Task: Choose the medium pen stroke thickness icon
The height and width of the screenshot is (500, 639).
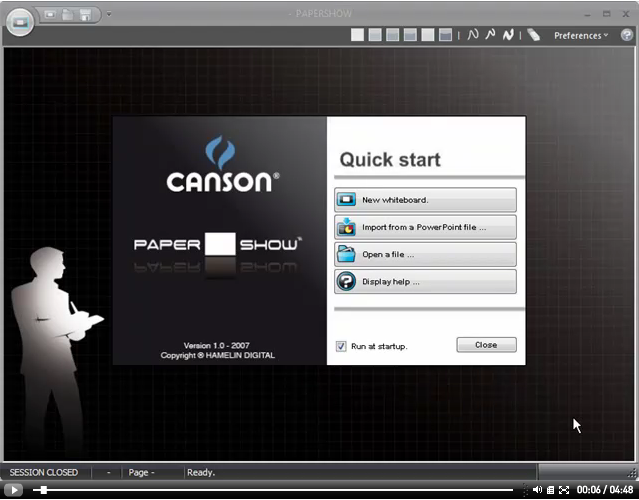Action: 490,35
